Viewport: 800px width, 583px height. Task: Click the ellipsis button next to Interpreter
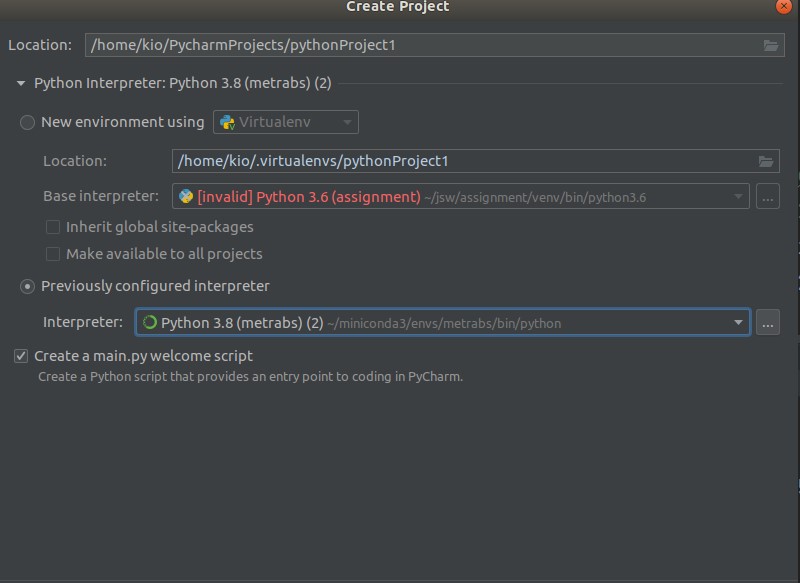(x=767, y=322)
